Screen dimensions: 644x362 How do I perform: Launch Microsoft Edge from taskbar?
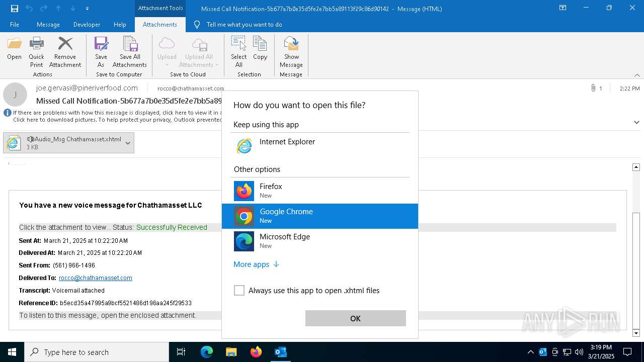click(207, 352)
